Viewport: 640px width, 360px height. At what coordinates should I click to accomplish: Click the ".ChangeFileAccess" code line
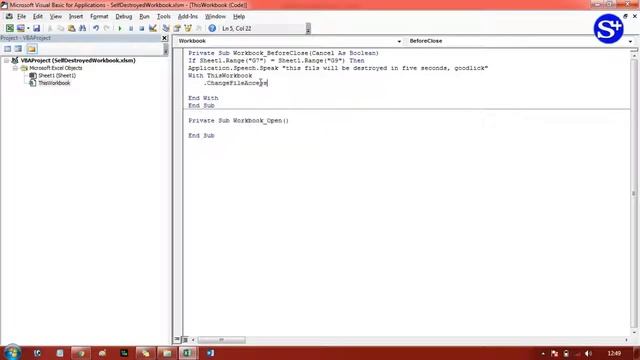point(236,83)
